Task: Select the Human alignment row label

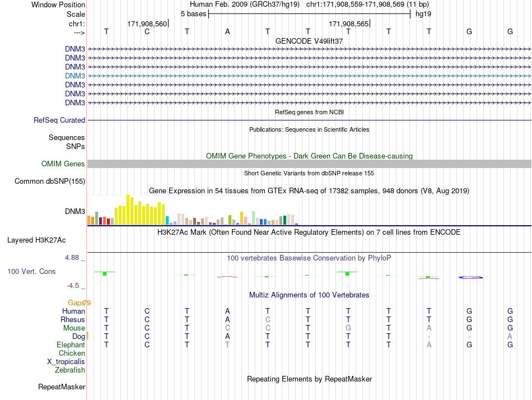Action: click(73, 311)
